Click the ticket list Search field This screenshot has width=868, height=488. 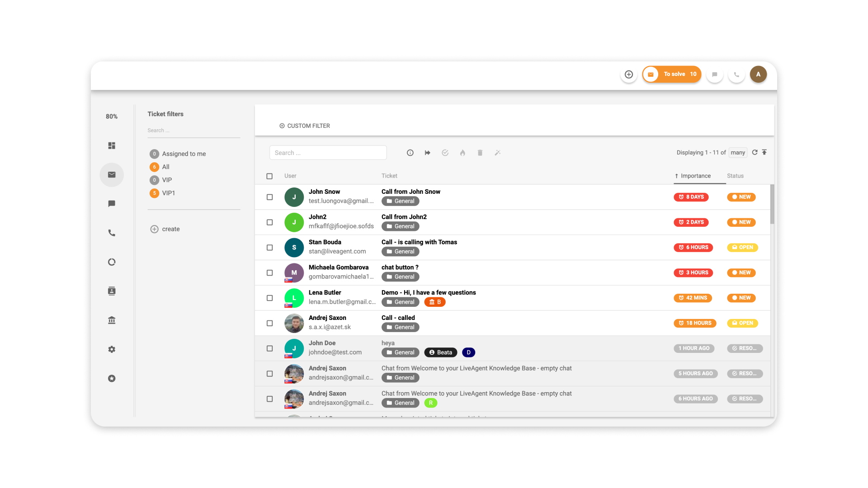(328, 153)
